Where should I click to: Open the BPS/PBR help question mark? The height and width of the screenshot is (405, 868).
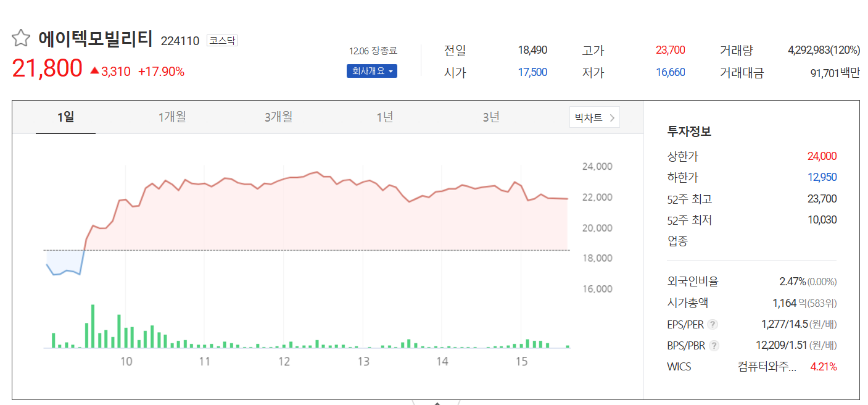(714, 345)
